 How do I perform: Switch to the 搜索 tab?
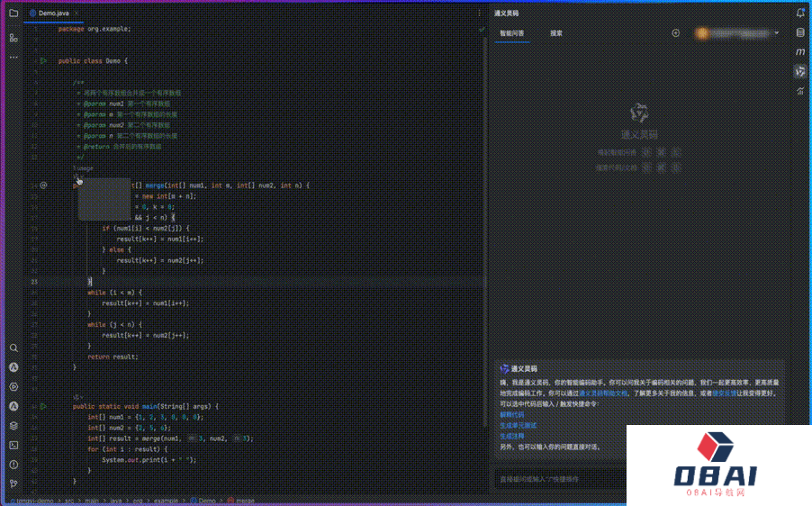556,33
